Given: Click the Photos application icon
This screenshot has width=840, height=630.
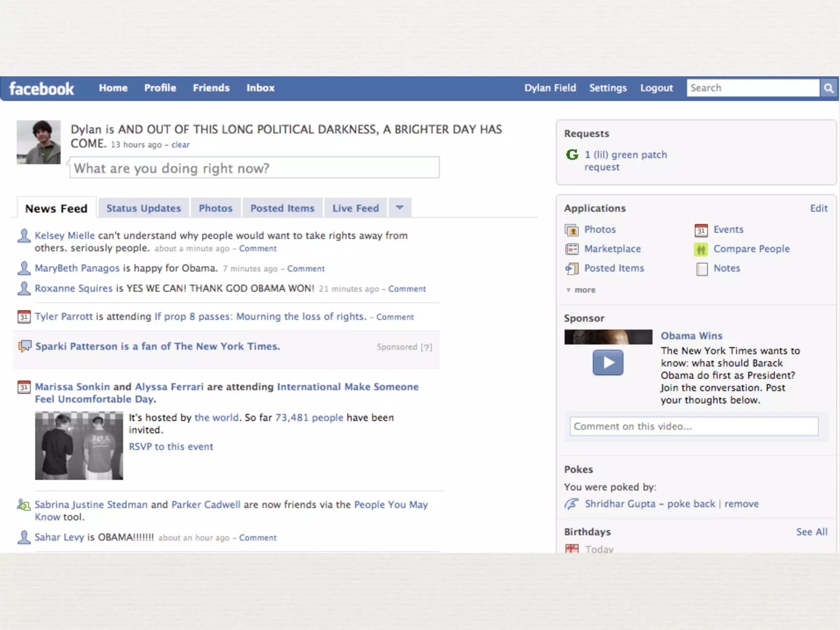Looking at the screenshot, I should 571,230.
